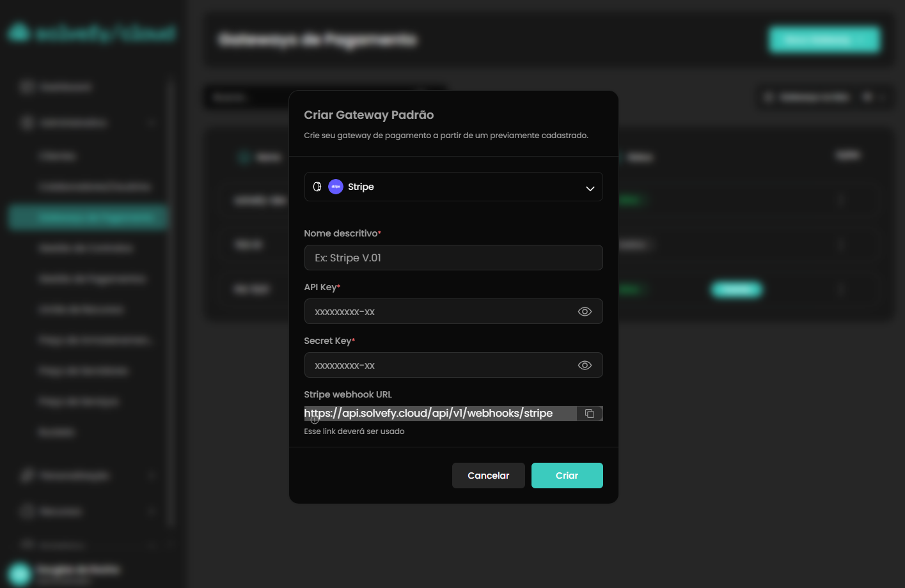Reveal the Secret Key value
This screenshot has width=905, height=588.
coord(585,365)
